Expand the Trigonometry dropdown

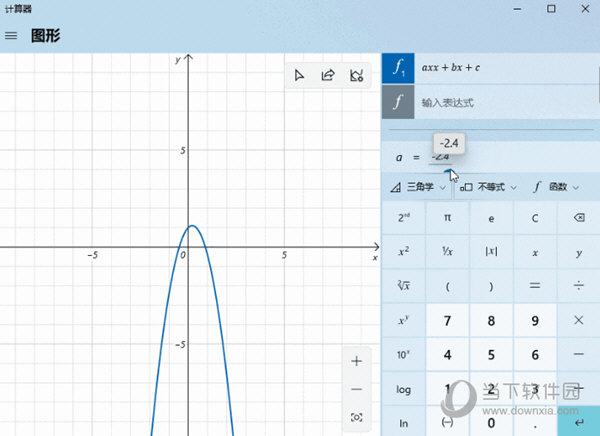coord(417,187)
